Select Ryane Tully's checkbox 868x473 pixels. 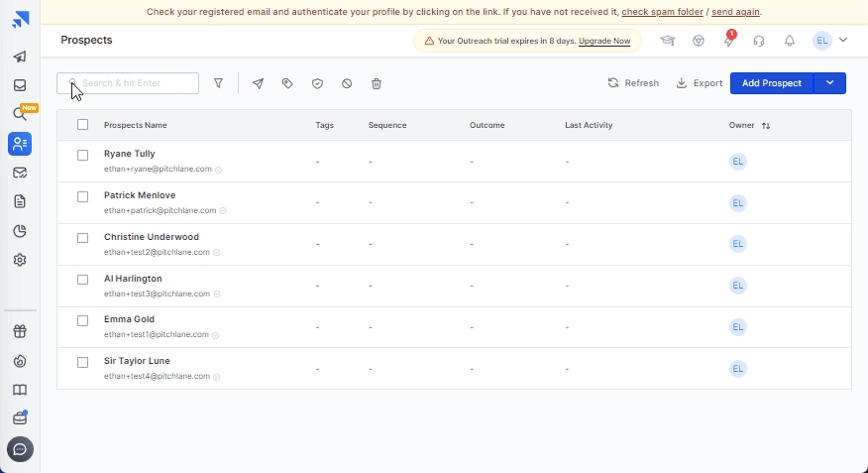(83, 155)
